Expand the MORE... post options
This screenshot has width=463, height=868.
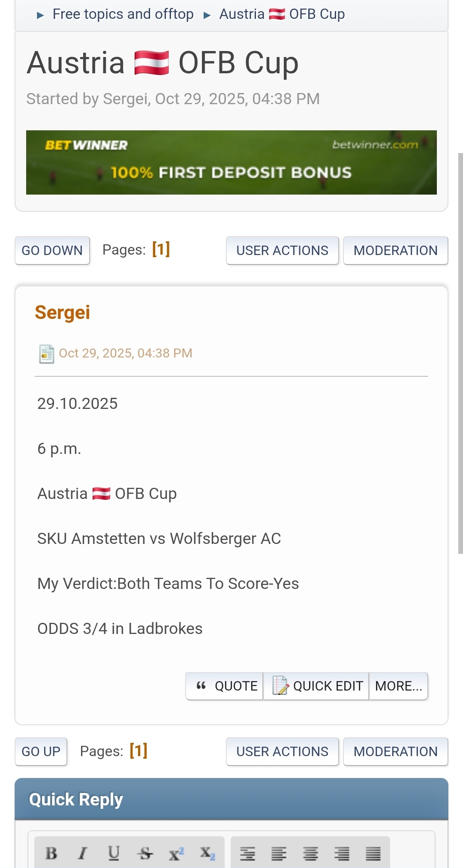click(x=399, y=686)
